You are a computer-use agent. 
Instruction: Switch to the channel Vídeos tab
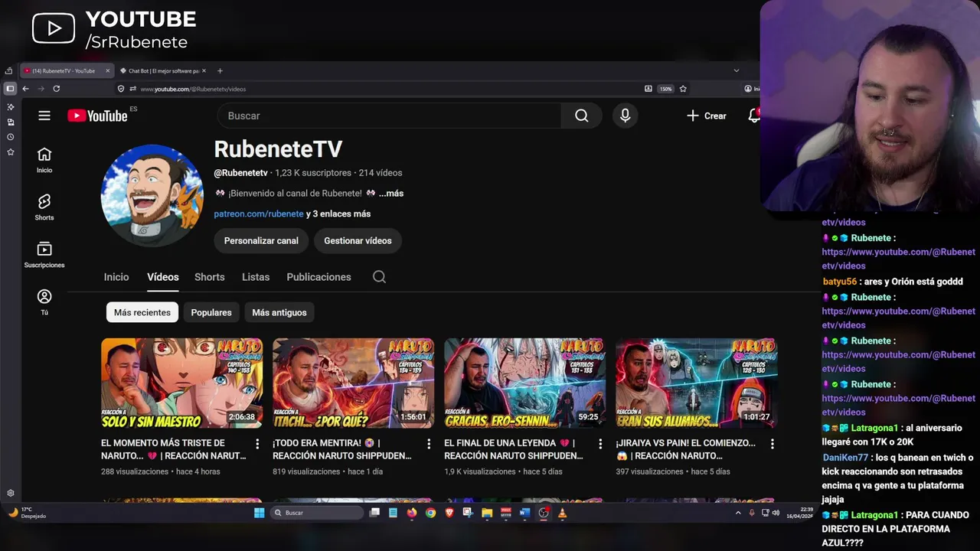point(163,277)
